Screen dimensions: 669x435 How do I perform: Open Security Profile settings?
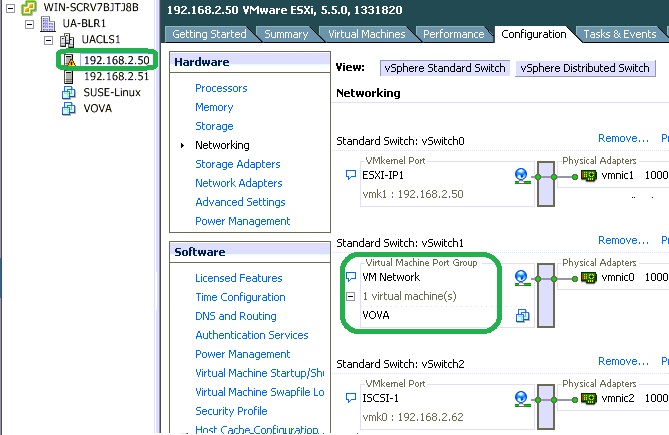coord(231,411)
